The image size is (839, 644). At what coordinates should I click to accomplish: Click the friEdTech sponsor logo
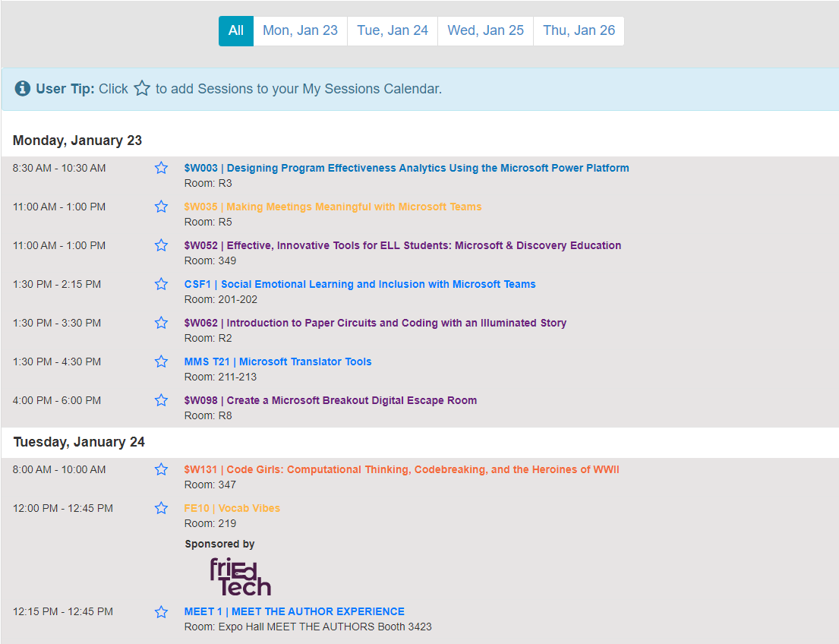[x=240, y=576]
